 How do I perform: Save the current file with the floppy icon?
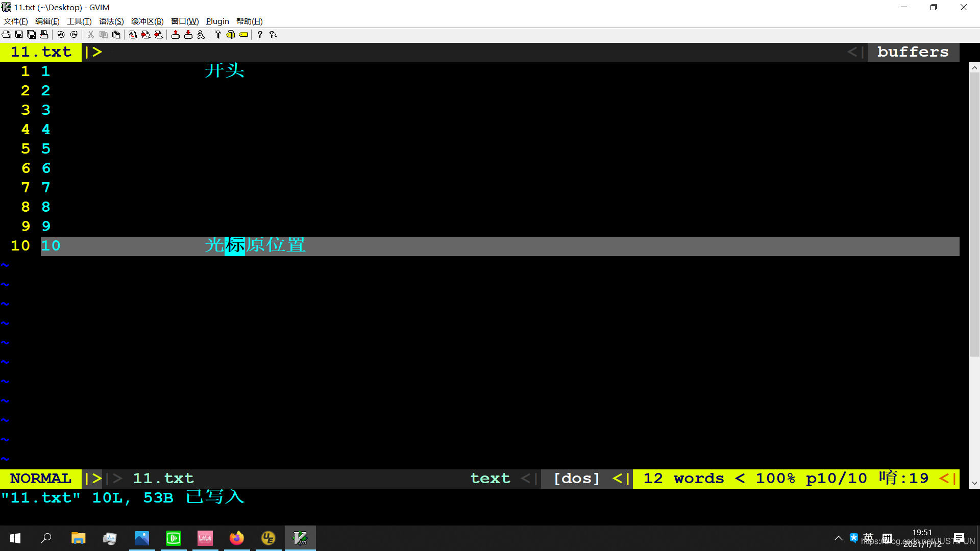click(19, 35)
